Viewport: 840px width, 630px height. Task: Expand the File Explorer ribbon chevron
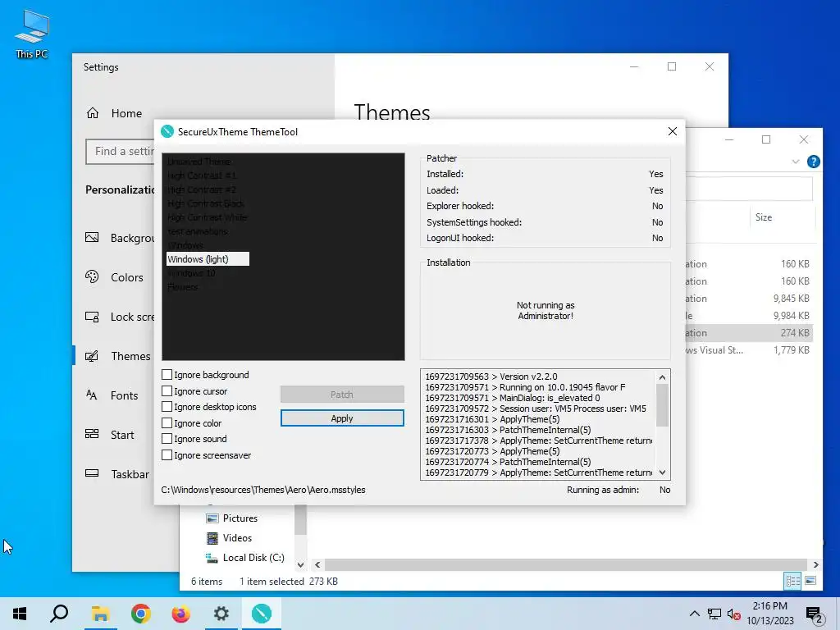point(796,162)
